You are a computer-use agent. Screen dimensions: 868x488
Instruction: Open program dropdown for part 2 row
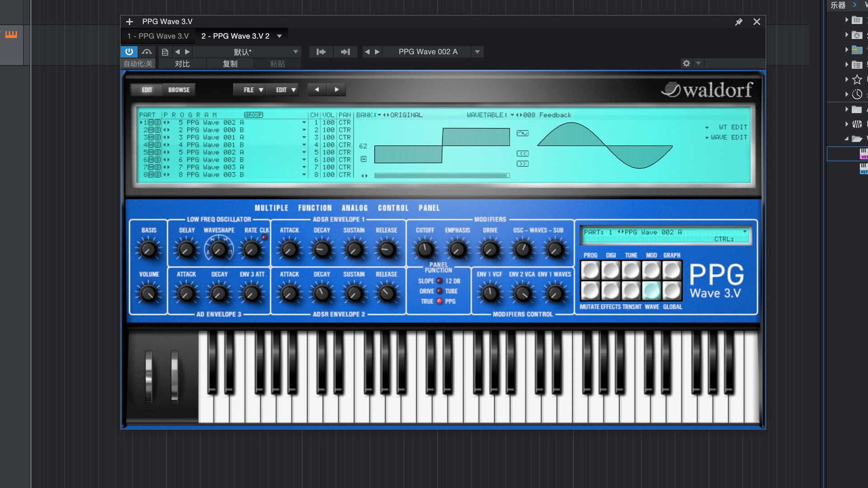304,130
